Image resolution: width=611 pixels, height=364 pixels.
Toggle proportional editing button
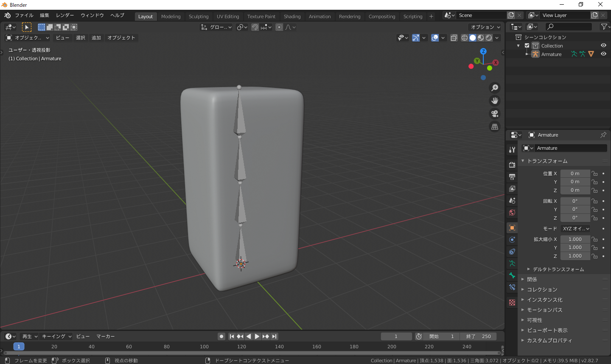point(279,27)
